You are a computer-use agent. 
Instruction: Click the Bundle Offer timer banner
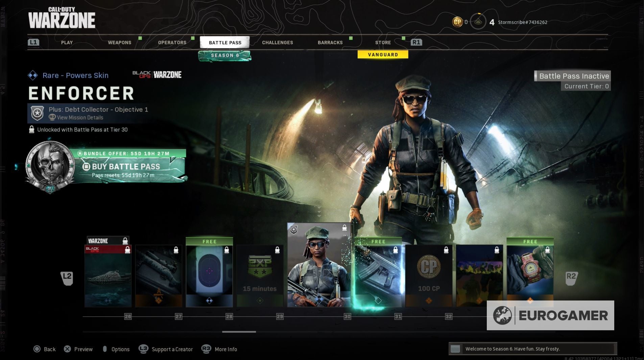[128, 153]
